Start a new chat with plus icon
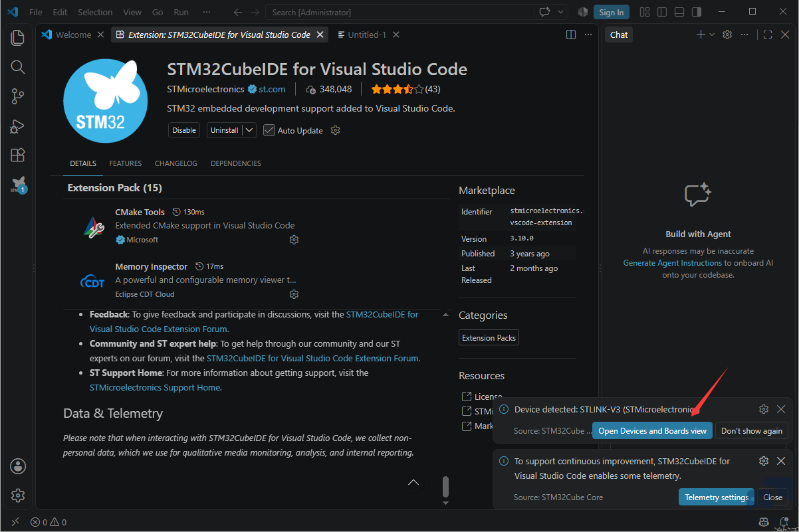799x532 pixels. pos(701,35)
